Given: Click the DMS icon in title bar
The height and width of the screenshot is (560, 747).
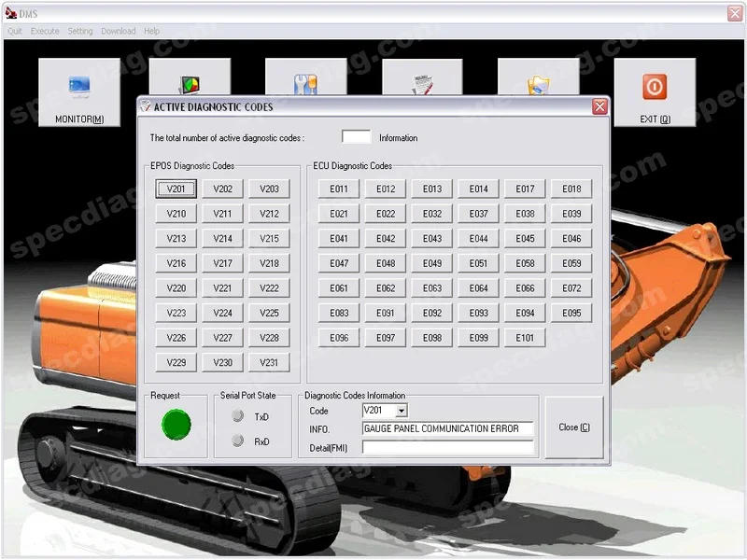Looking at the screenshot, I should (11, 13).
